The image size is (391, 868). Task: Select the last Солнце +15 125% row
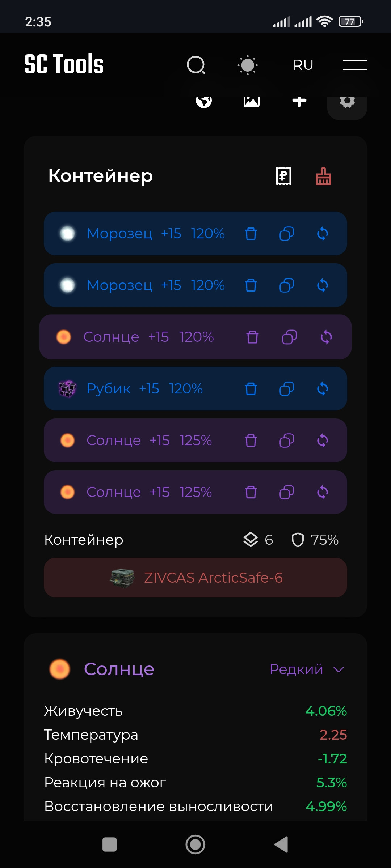click(x=195, y=492)
